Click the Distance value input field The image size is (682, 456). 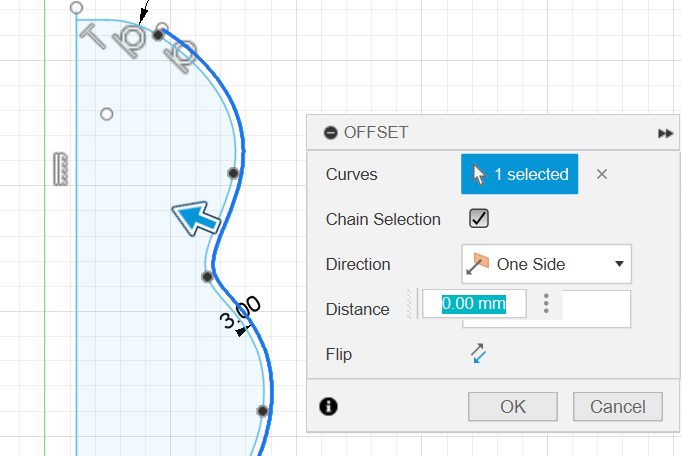(x=474, y=304)
